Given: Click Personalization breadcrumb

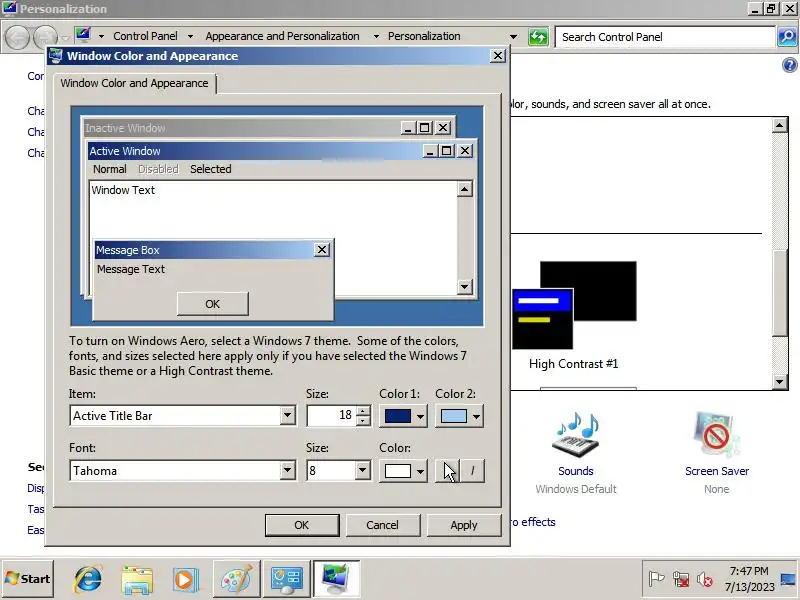Looking at the screenshot, I should (424, 36).
